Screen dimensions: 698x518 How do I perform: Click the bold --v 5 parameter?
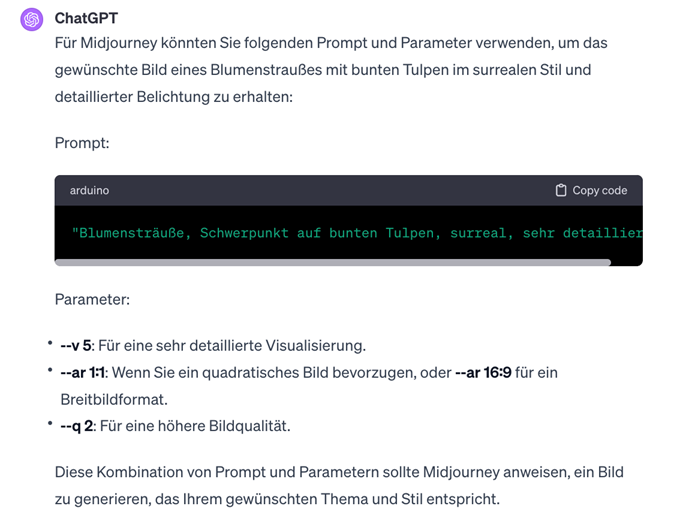[75, 346]
